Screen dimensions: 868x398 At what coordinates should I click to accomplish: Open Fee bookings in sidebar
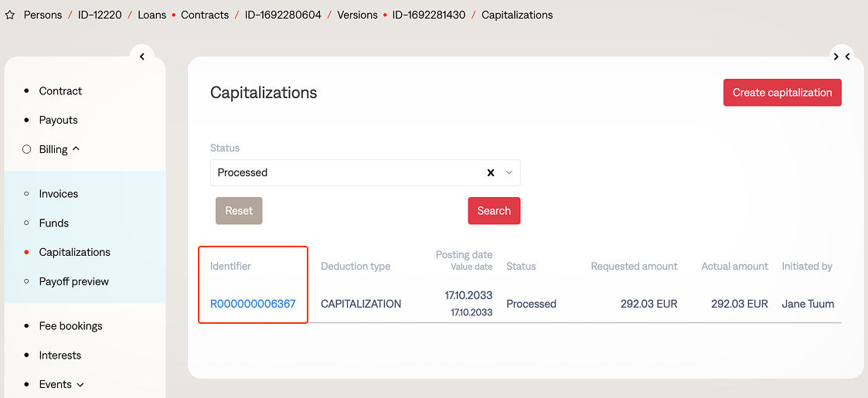71,326
